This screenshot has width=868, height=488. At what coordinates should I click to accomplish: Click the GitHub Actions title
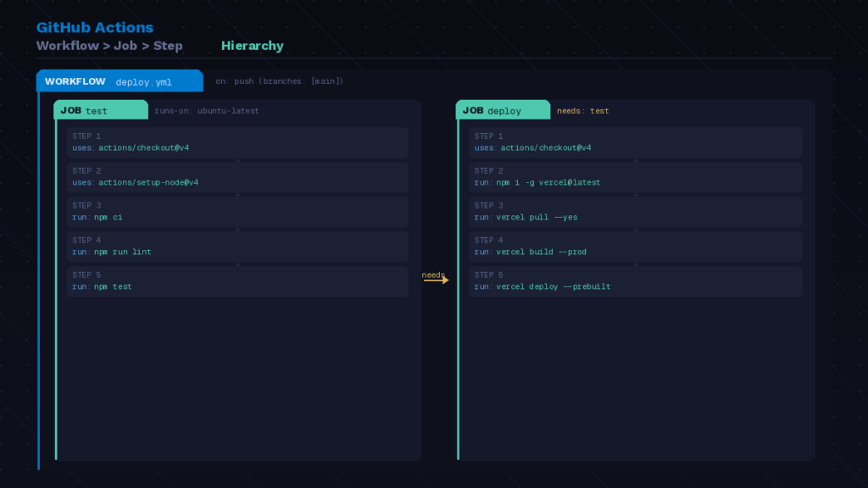pyautogui.click(x=95, y=27)
